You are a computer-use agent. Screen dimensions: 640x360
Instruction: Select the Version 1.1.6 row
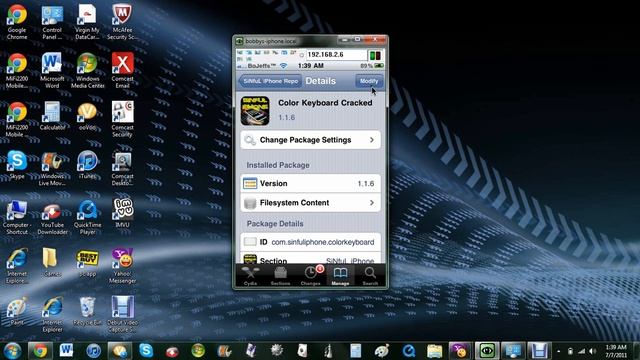pyautogui.click(x=311, y=184)
